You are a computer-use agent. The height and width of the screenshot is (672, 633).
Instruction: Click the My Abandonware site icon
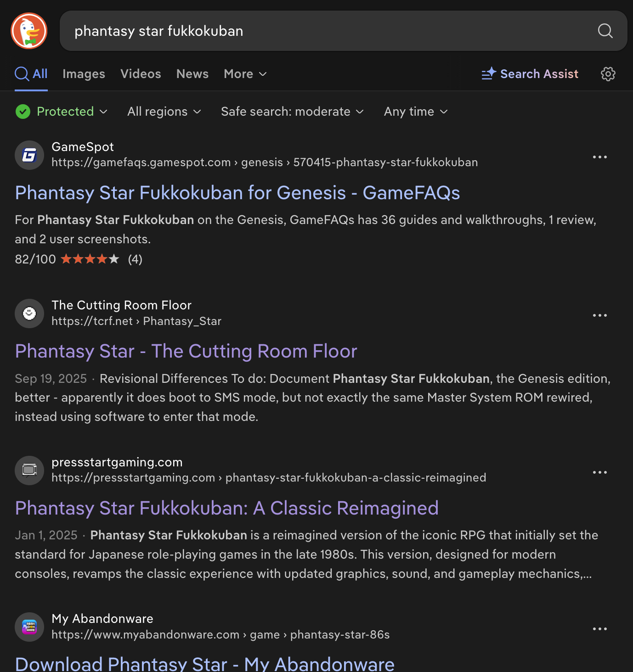tap(29, 627)
